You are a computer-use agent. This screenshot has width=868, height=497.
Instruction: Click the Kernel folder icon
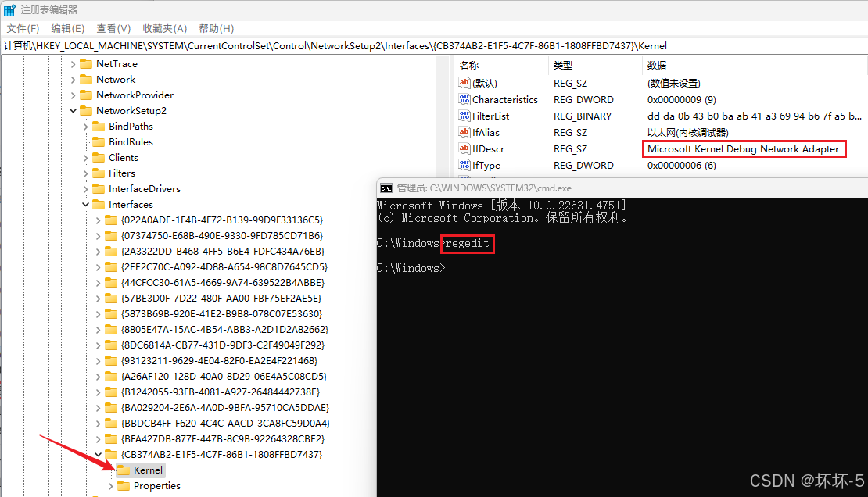click(x=124, y=470)
